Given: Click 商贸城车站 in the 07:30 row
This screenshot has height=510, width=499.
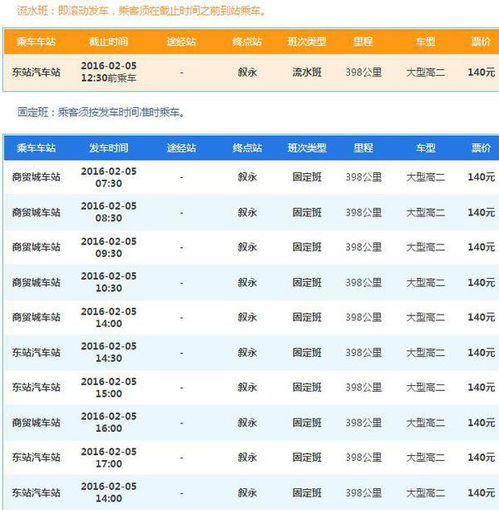Looking at the screenshot, I should (x=36, y=177).
